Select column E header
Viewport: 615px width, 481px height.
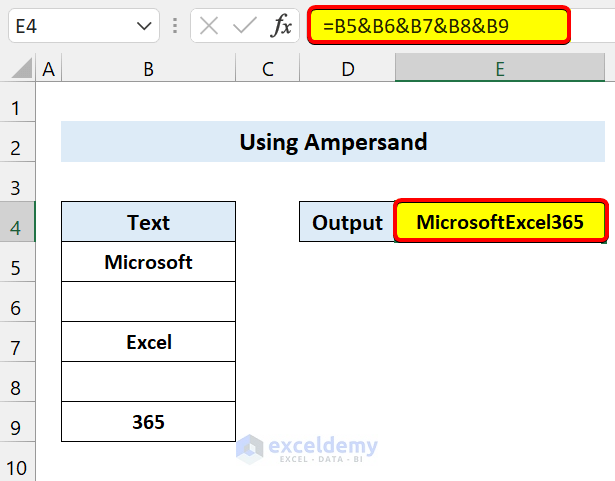click(x=500, y=68)
